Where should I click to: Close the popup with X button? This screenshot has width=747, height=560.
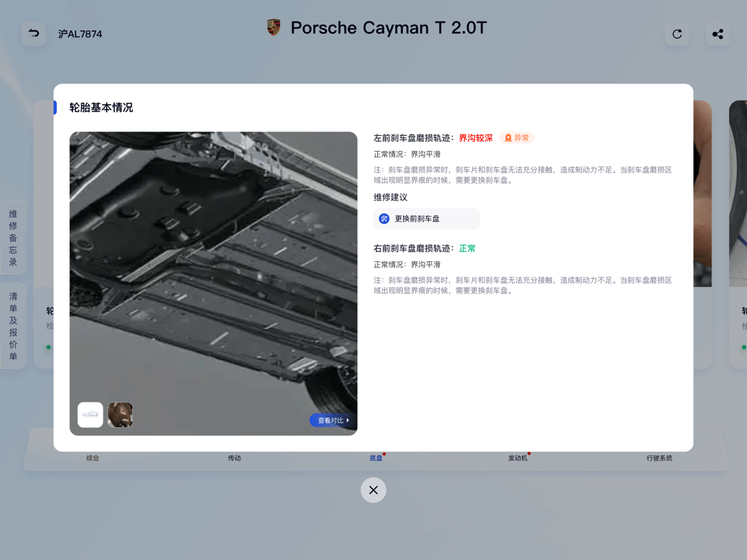[373, 490]
